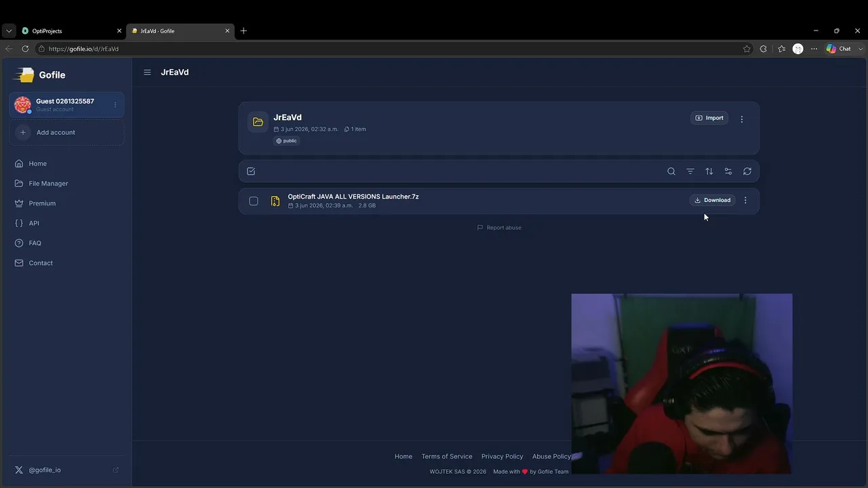The width and height of the screenshot is (868, 488).
Task: Click the archive file icon for OptiCraft
Action: point(275,201)
